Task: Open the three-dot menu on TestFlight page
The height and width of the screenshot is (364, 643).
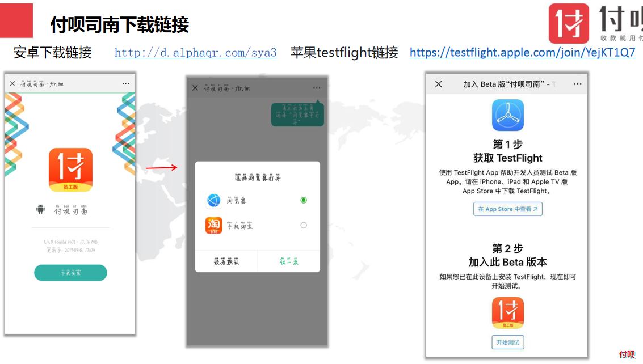Action: [x=577, y=84]
